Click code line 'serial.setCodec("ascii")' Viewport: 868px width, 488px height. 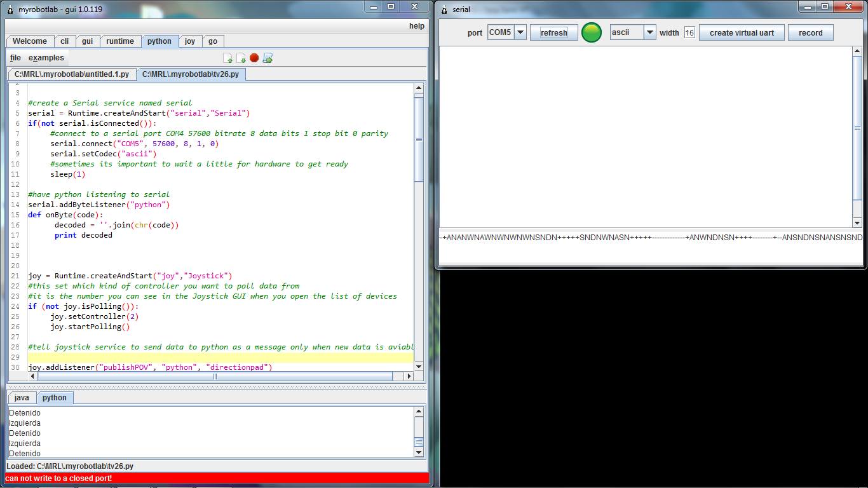[104, 154]
